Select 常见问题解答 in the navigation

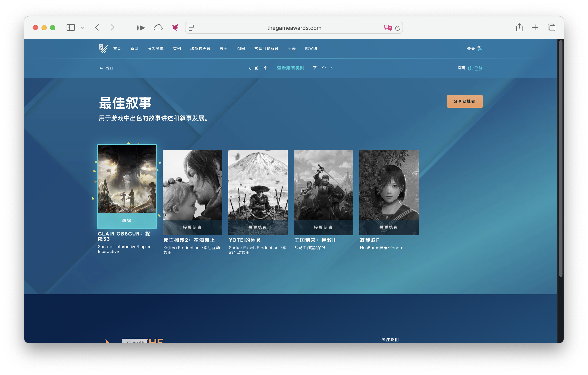pyautogui.click(x=267, y=48)
